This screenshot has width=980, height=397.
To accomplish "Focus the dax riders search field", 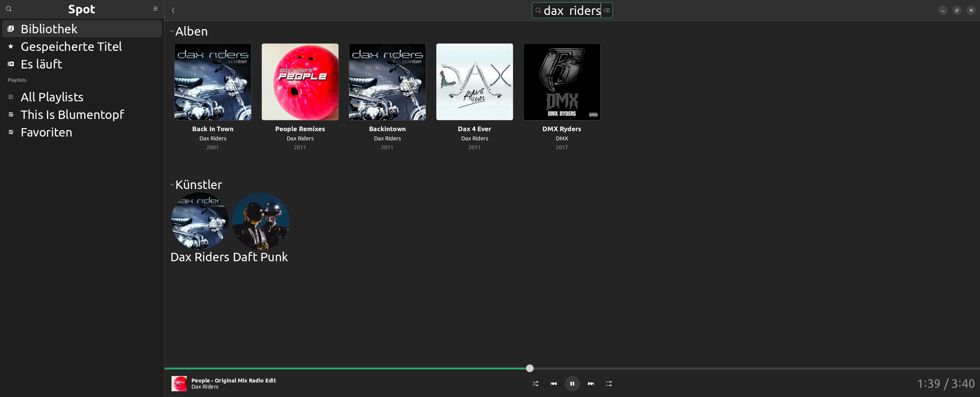I will pos(572,10).
